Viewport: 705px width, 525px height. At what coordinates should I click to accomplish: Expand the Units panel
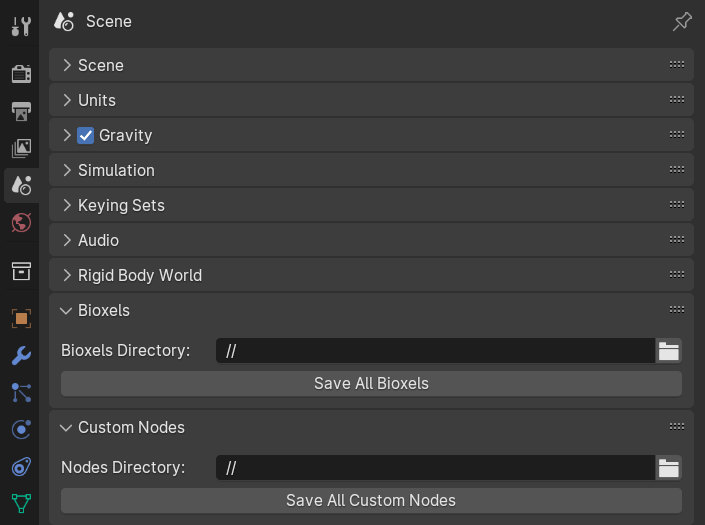(x=371, y=100)
